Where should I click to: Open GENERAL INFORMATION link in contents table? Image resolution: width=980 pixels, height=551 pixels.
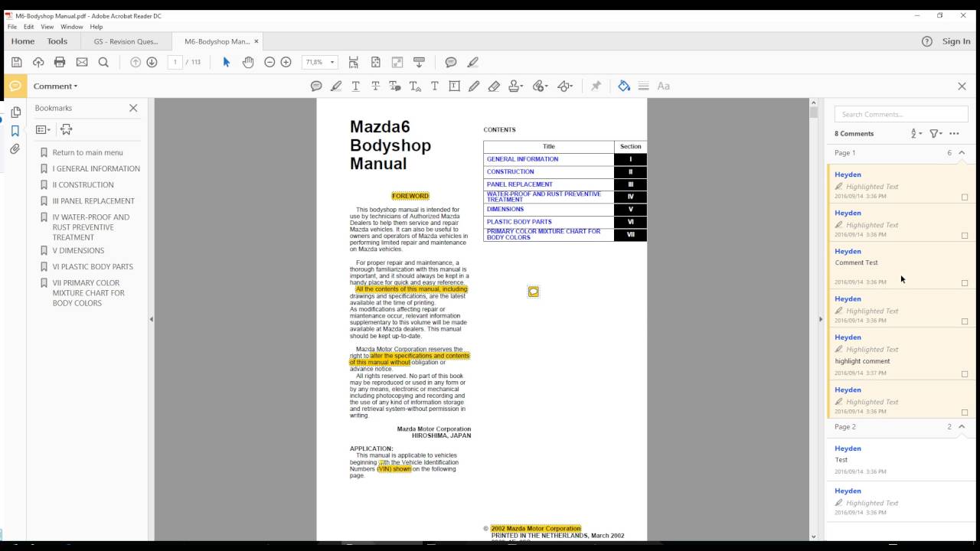[x=522, y=159]
